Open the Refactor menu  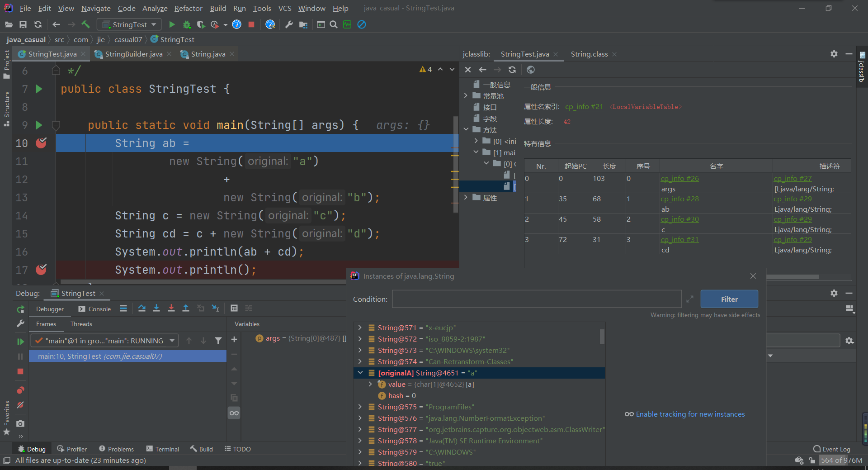point(188,8)
